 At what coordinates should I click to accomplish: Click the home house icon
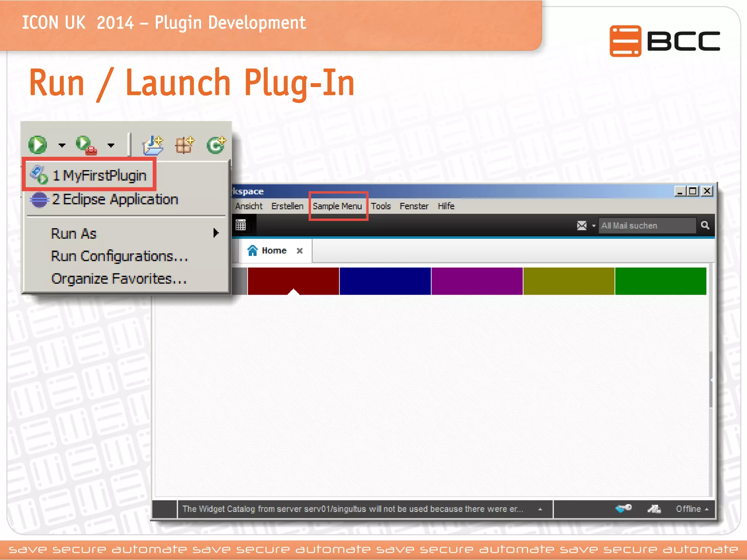(x=252, y=250)
